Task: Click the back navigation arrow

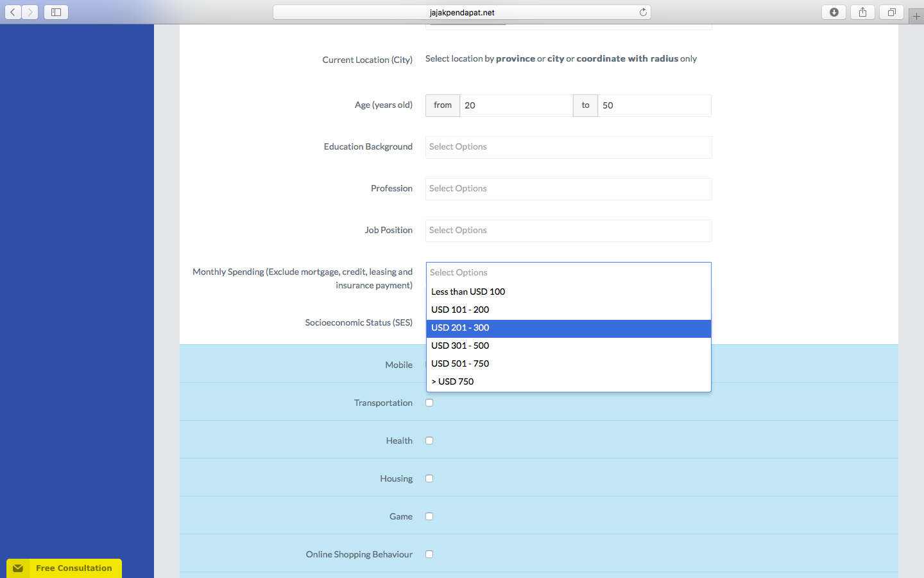Action: pos(12,12)
